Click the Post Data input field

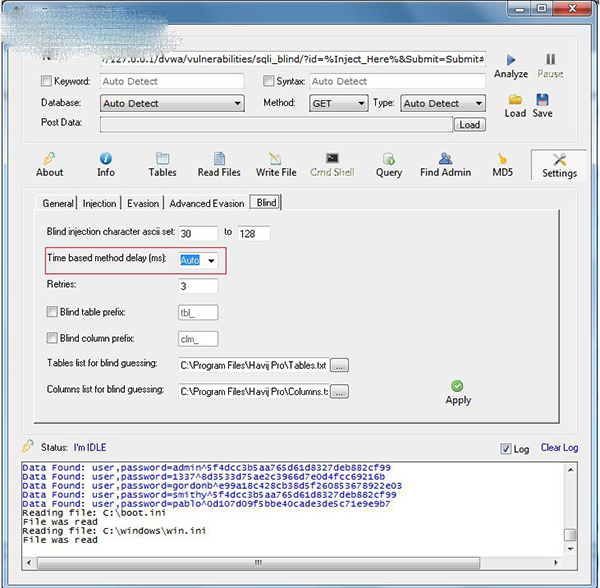click(276, 125)
